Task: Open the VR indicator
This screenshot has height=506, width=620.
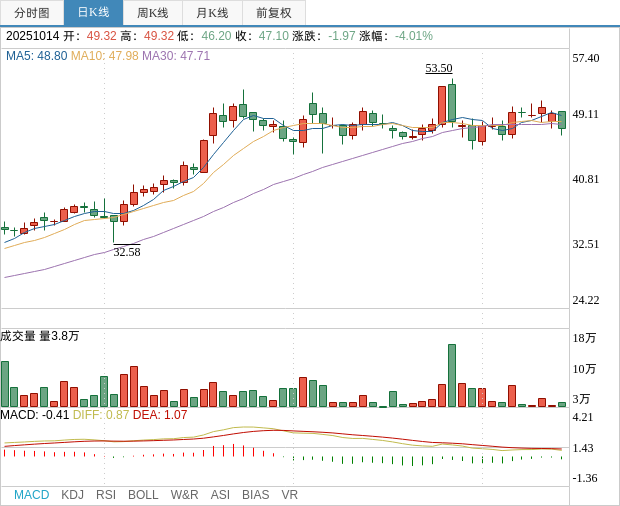Action: pos(289,495)
